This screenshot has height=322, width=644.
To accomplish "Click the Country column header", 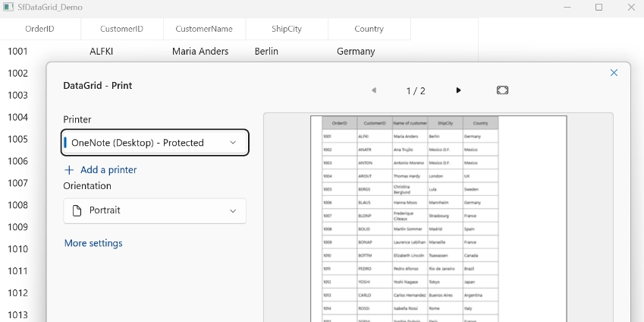I will [369, 29].
